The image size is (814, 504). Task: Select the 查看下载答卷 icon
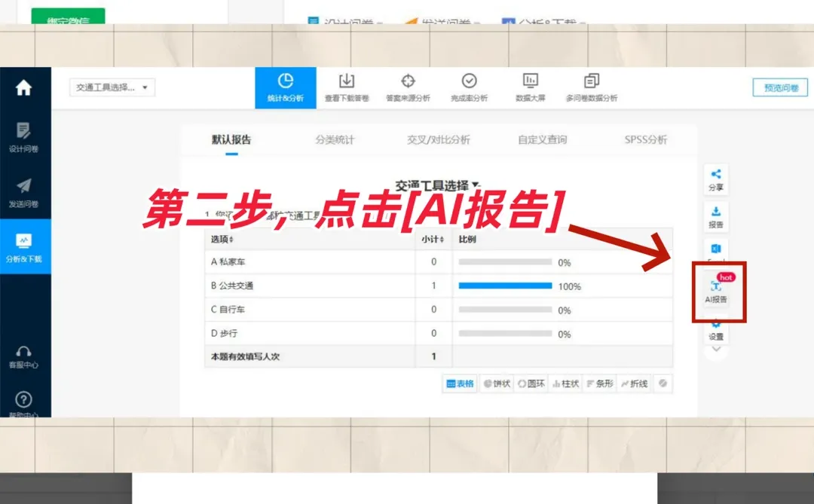[x=347, y=87]
